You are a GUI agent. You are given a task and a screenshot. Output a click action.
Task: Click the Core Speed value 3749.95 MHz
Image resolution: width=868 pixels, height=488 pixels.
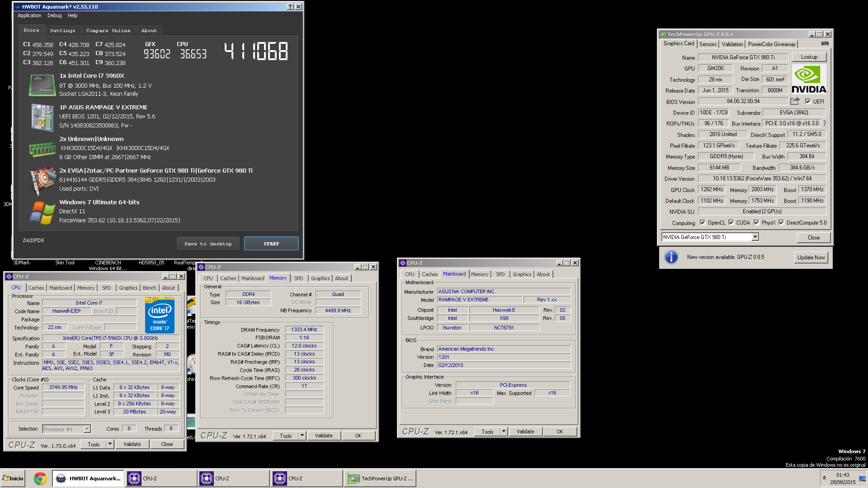63,387
